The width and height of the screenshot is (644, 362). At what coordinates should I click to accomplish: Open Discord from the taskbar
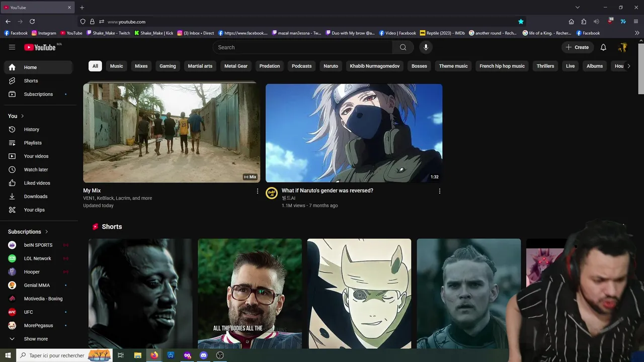203,355
